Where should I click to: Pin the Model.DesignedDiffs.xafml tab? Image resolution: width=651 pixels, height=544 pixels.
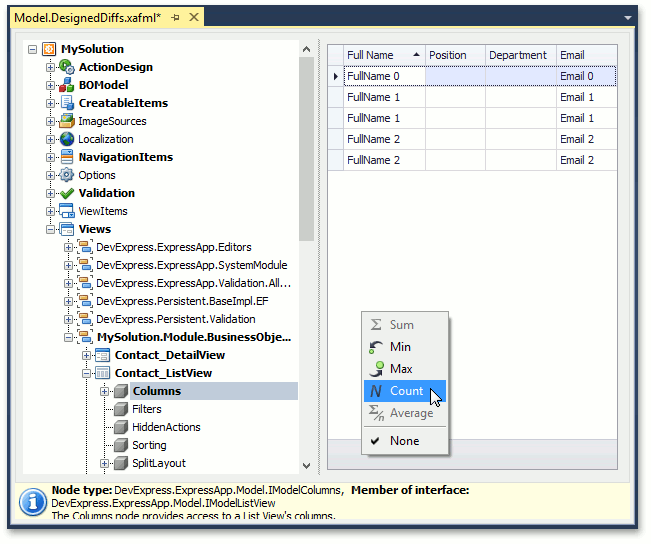coord(175,17)
